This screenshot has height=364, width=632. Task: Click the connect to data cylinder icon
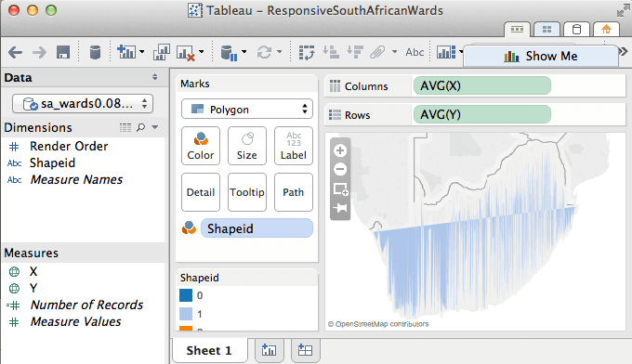(x=95, y=52)
